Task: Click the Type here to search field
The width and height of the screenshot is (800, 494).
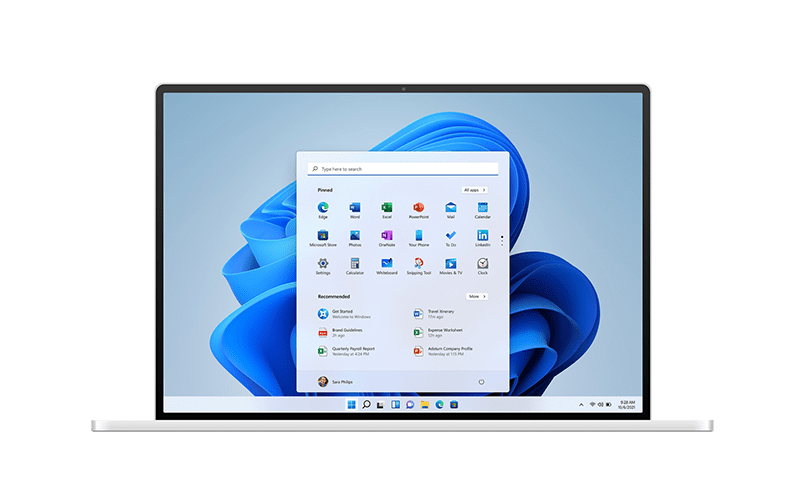Action: [x=403, y=169]
